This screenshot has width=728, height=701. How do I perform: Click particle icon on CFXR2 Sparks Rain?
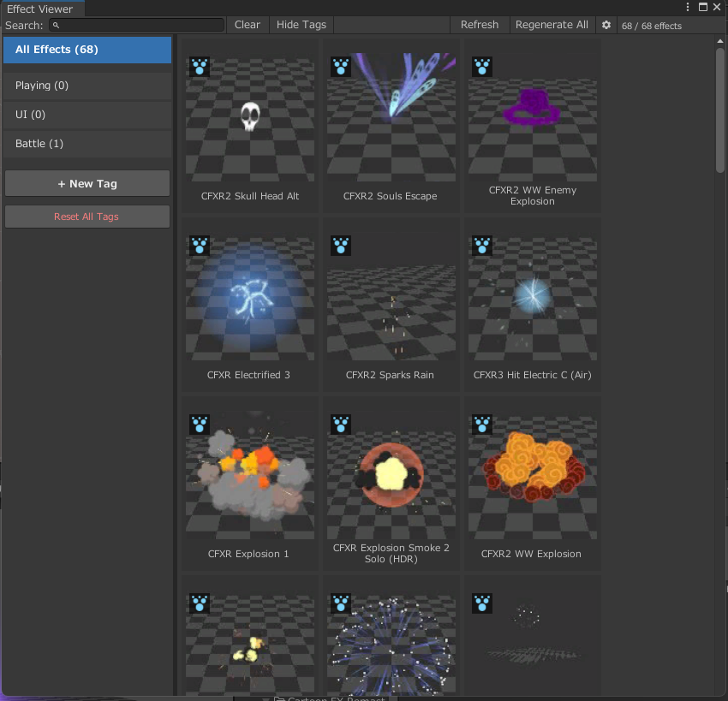[341, 247]
